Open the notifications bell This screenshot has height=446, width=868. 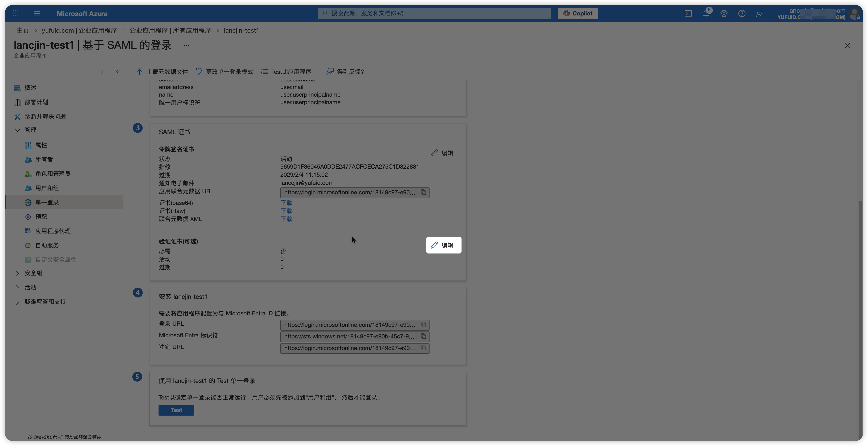click(706, 13)
